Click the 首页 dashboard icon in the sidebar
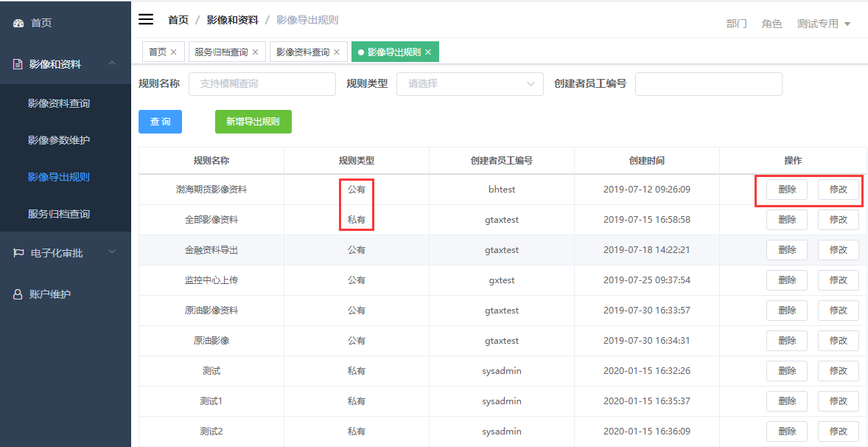 pos(18,24)
